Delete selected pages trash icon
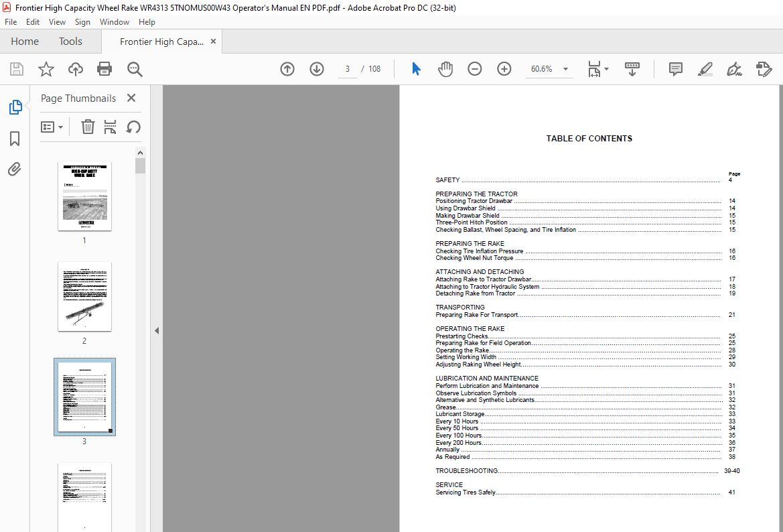 pos(88,127)
